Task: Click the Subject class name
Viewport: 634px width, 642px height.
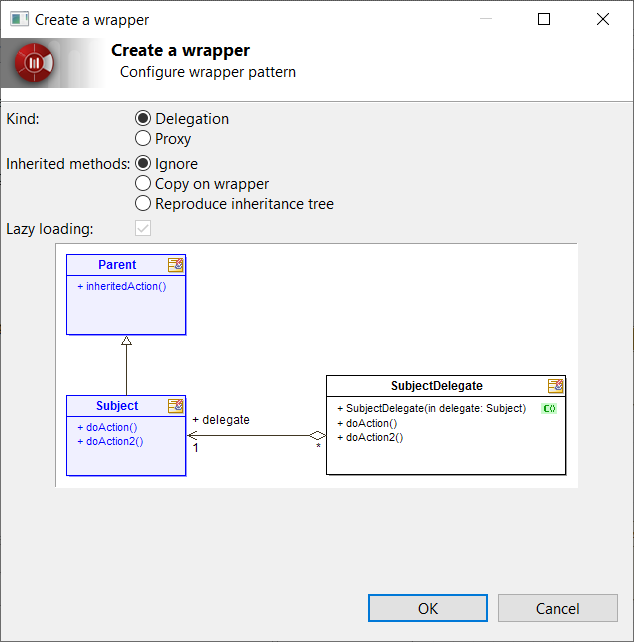Action: point(117,405)
